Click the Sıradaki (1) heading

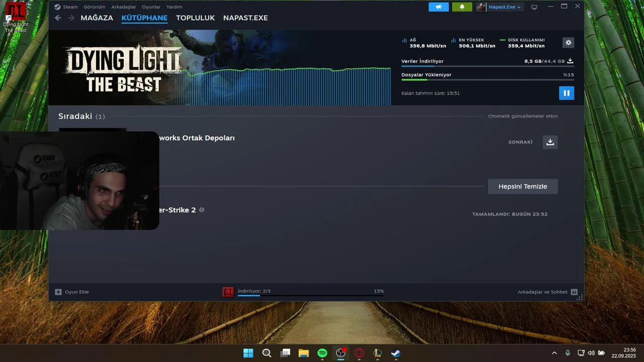[x=82, y=116]
